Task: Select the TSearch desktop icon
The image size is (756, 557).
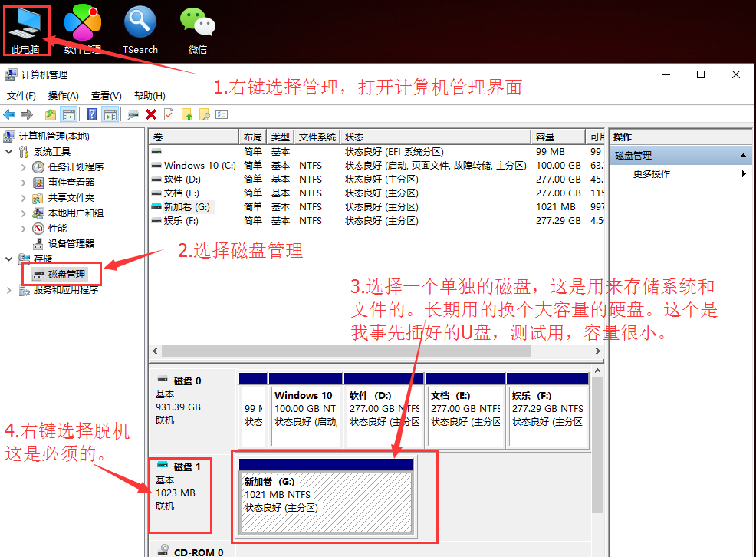Action: pos(140,29)
